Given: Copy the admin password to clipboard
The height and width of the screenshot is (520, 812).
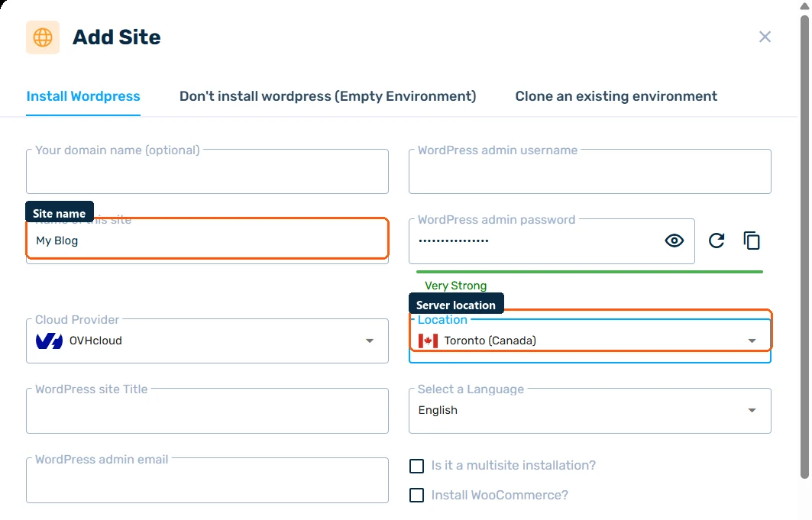Looking at the screenshot, I should tap(752, 241).
